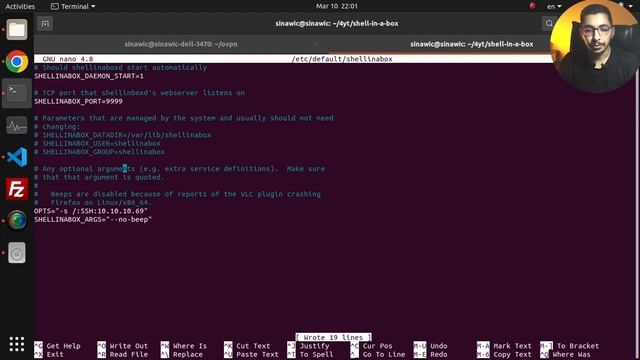Switch to the ~/ovpn terminal tab

click(x=181, y=44)
